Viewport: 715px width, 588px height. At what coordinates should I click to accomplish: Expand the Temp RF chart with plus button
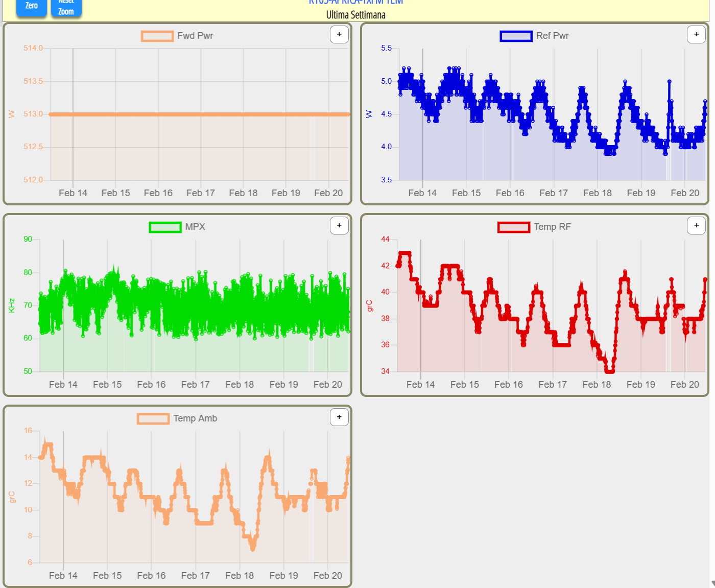pyautogui.click(x=696, y=226)
